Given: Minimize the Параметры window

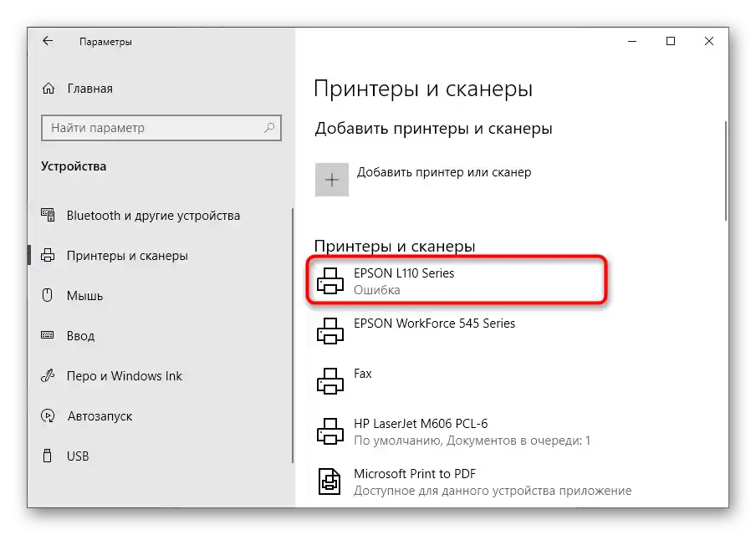Looking at the screenshot, I should [x=632, y=42].
